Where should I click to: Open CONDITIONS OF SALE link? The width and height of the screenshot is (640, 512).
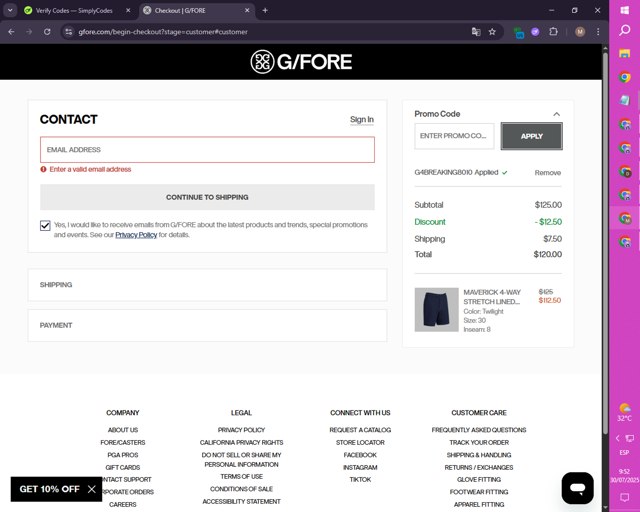(241, 489)
